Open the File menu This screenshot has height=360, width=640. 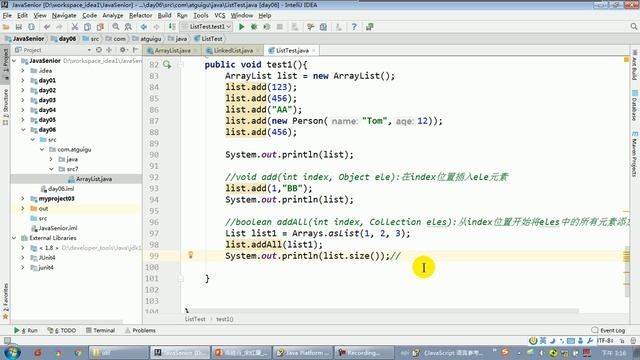[x=7, y=16]
